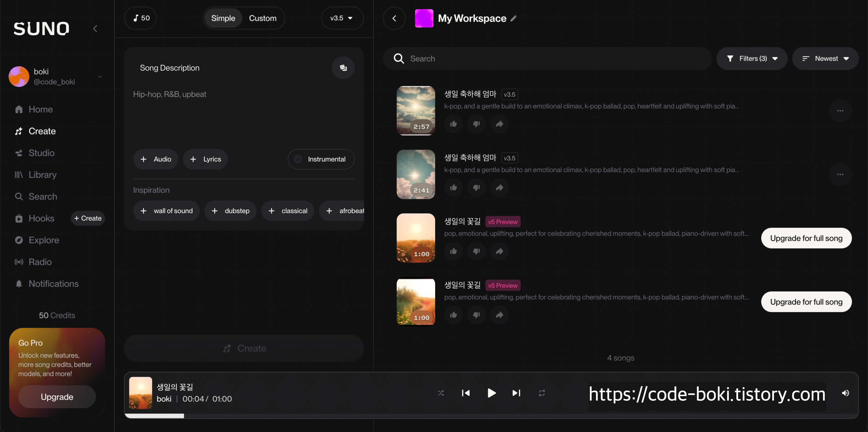Dislike the last 생일의 꽃길 song

click(476, 315)
